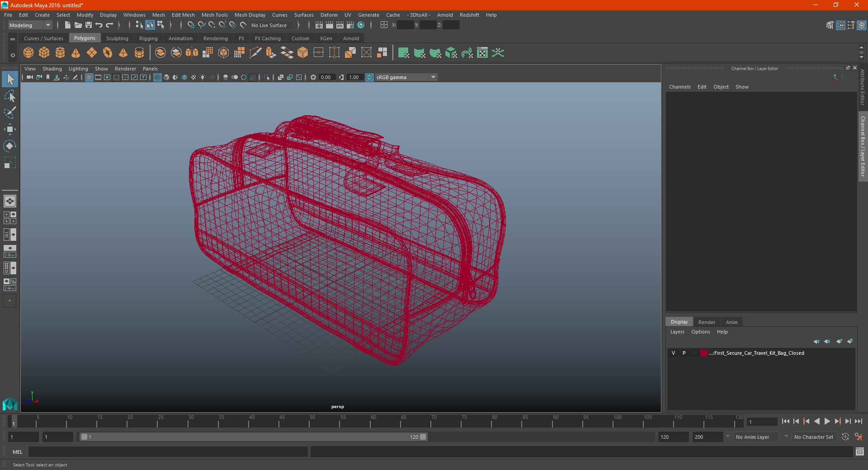The image size is (868, 470).
Task: Click the Open Scene folder icon
Action: click(x=78, y=25)
